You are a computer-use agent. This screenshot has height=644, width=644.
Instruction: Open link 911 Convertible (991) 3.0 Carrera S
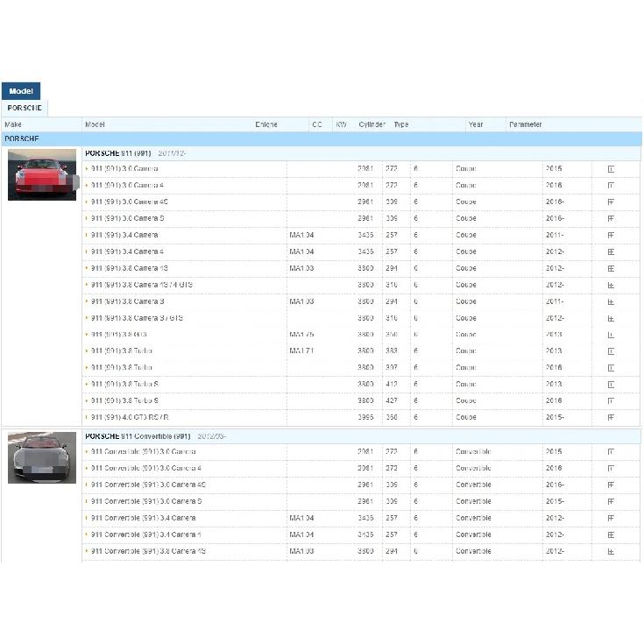click(146, 501)
